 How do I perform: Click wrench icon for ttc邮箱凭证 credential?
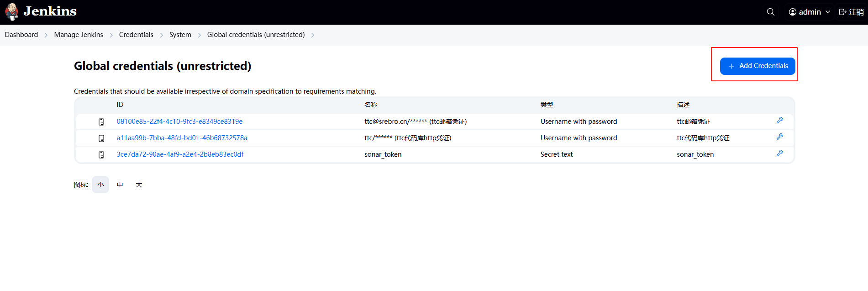[779, 120]
